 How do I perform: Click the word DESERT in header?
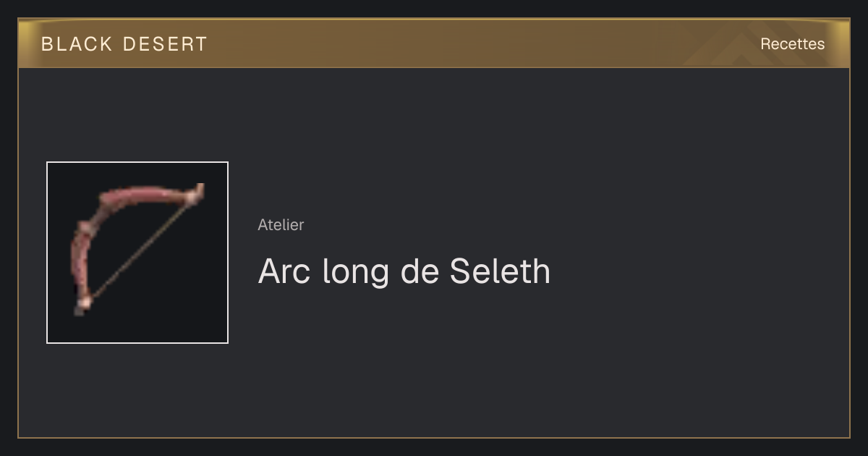(166, 44)
